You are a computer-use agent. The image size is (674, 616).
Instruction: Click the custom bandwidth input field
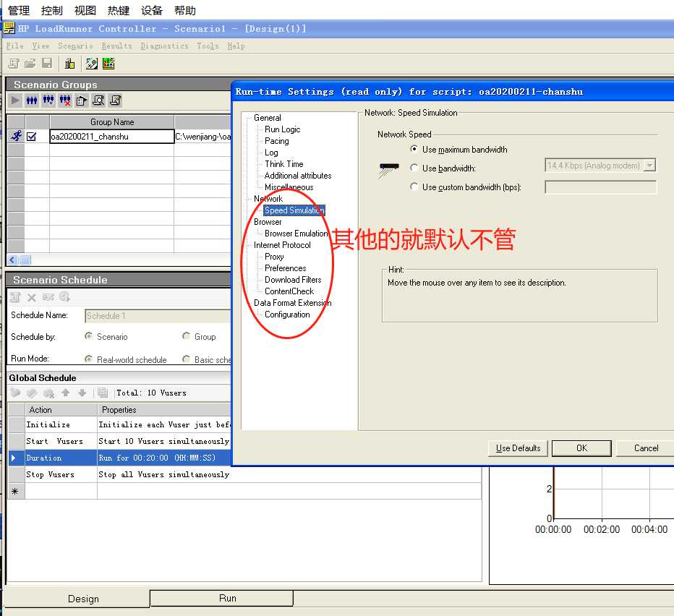point(600,187)
